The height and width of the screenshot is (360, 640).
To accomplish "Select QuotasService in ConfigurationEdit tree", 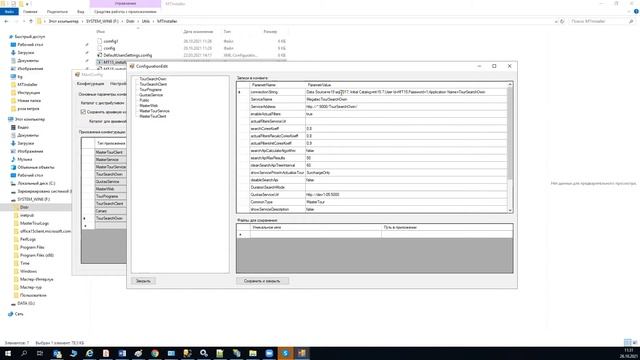I will [x=151, y=95].
